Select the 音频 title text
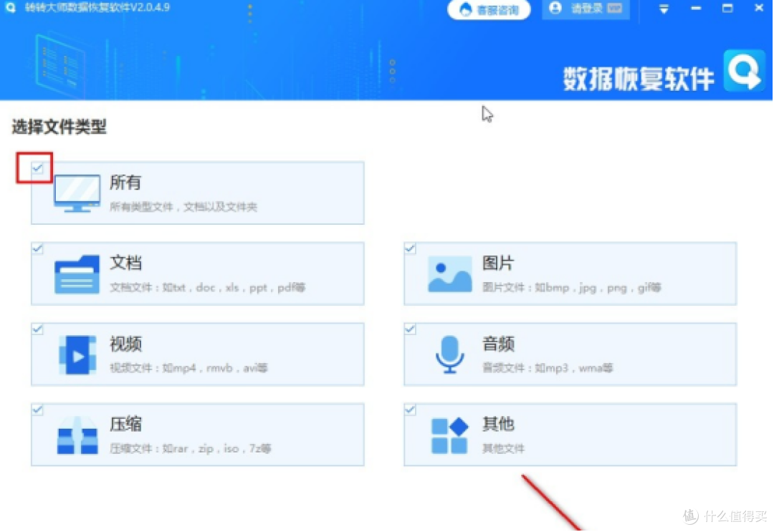This screenshot has width=774, height=532. pos(498,344)
